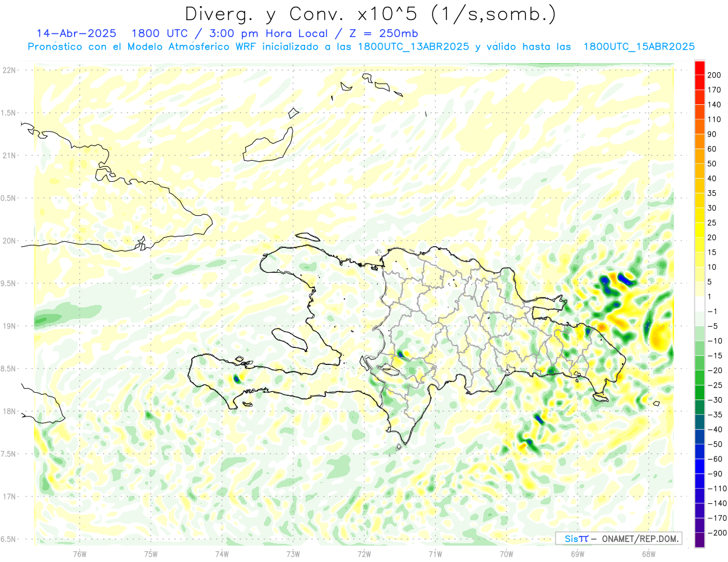Click the -1 color scale value
Screen dimensions: 728x562
[x=713, y=312]
